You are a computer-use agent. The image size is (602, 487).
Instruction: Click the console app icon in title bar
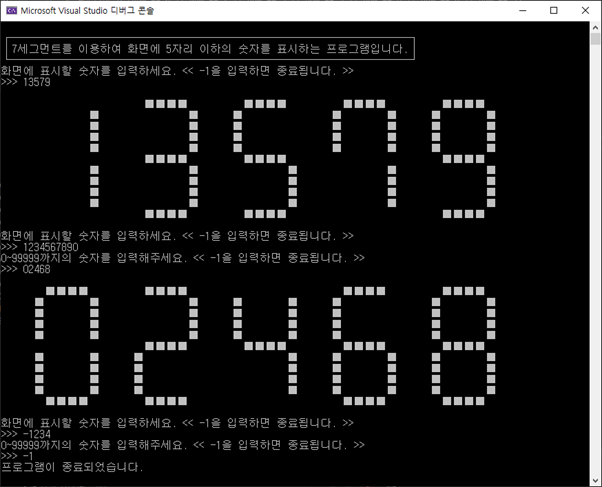coord(12,10)
